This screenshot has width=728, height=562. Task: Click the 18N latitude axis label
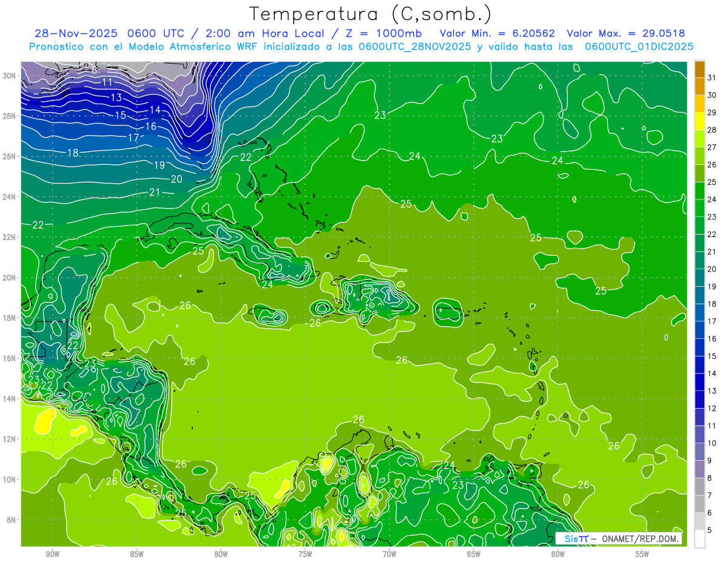9,318
